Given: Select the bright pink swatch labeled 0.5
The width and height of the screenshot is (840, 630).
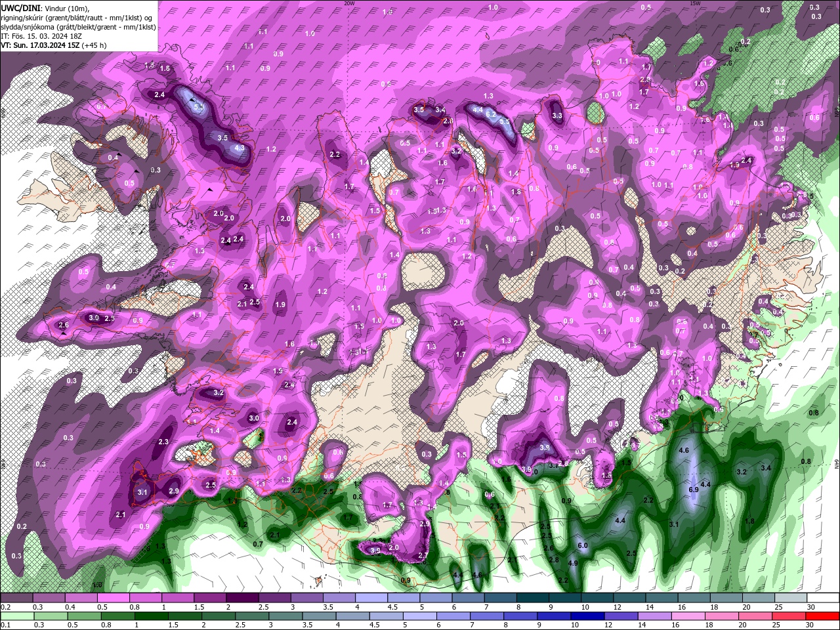Looking at the screenshot, I should tap(114, 598).
